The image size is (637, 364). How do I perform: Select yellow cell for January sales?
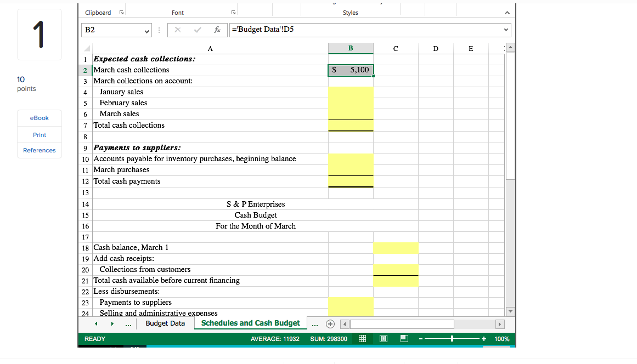pyautogui.click(x=351, y=92)
